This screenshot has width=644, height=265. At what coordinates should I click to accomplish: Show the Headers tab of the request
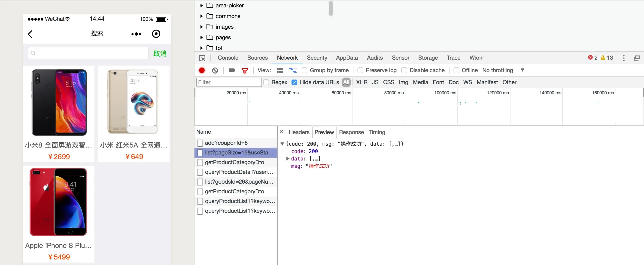coord(299,132)
